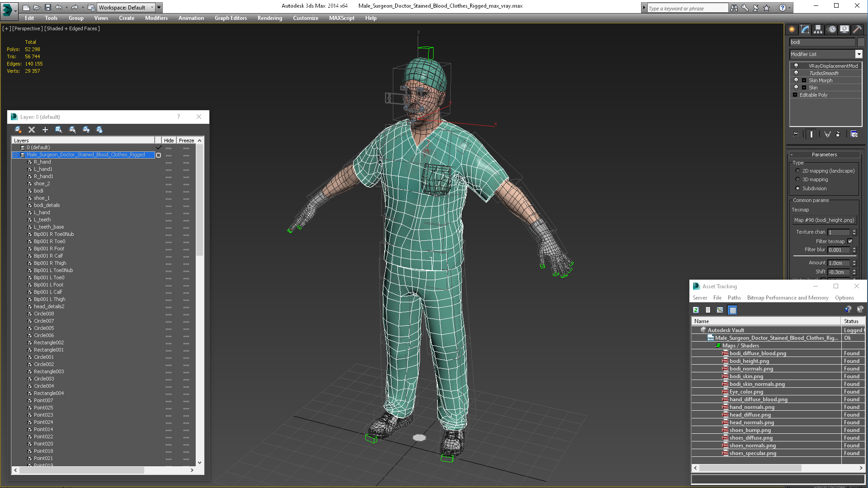
Task: Select the 3D mapping radio button
Action: pos(797,179)
